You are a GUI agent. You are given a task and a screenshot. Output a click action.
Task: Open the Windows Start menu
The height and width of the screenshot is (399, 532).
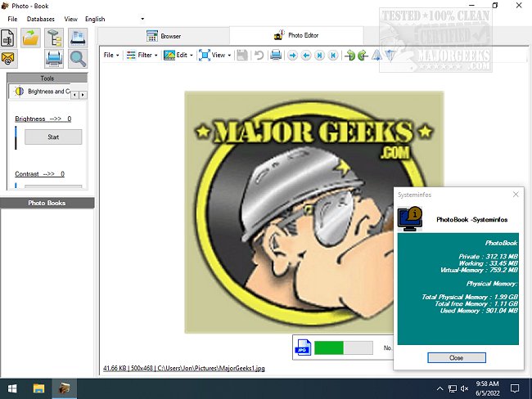point(12,388)
